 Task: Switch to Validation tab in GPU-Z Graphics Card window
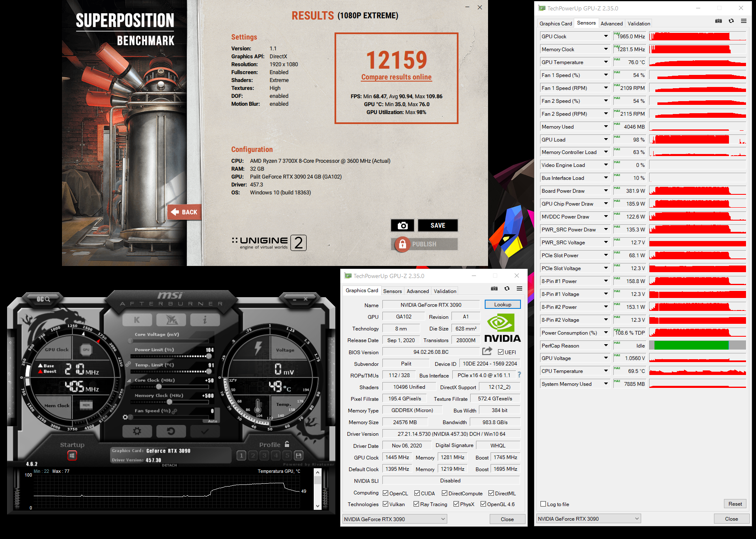(445, 291)
